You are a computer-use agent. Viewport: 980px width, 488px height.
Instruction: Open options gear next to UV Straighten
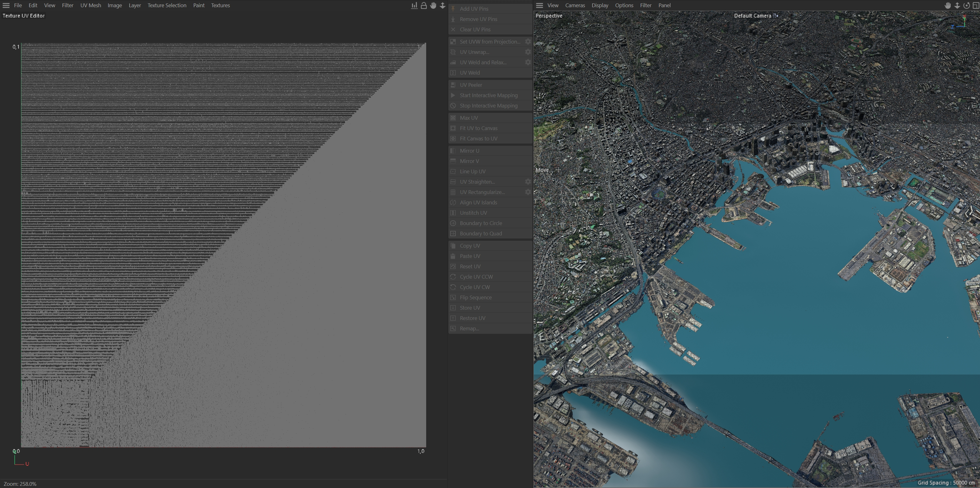pos(528,181)
